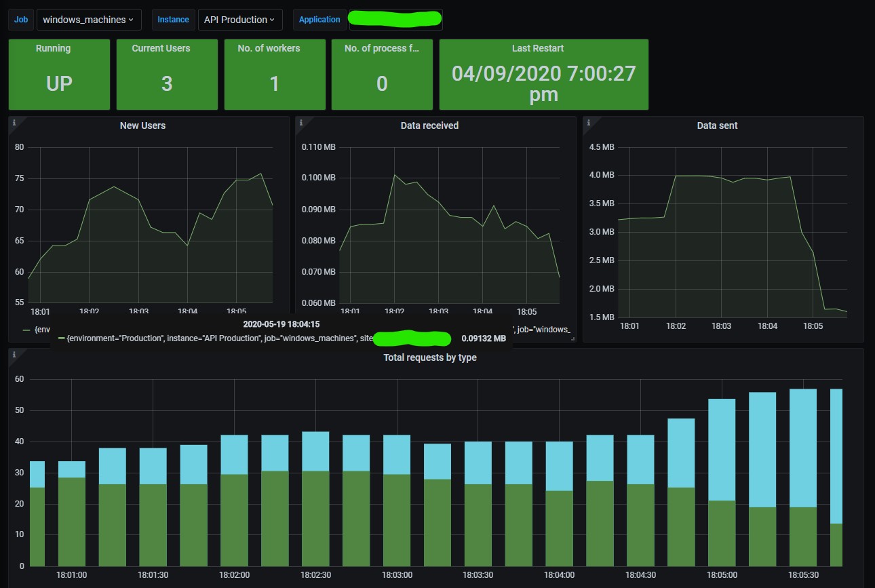Click the info icon on New Users panel

point(14,123)
